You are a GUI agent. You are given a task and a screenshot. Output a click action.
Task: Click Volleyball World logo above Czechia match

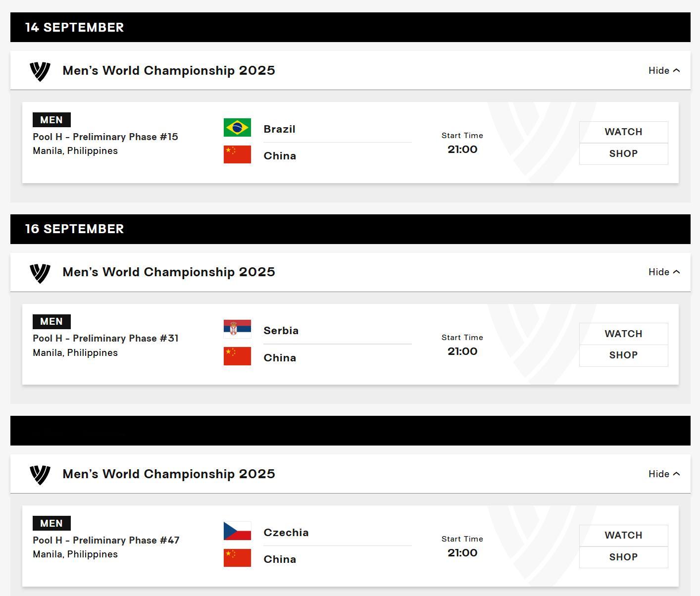pyautogui.click(x=40, y=475)
